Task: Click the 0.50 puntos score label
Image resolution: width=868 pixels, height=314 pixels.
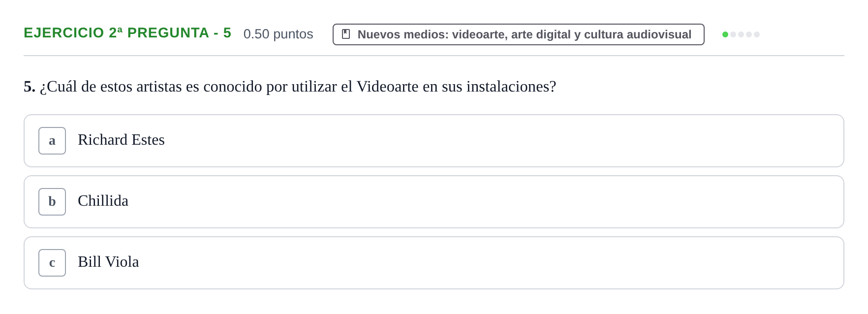Action: coord(279,34)
